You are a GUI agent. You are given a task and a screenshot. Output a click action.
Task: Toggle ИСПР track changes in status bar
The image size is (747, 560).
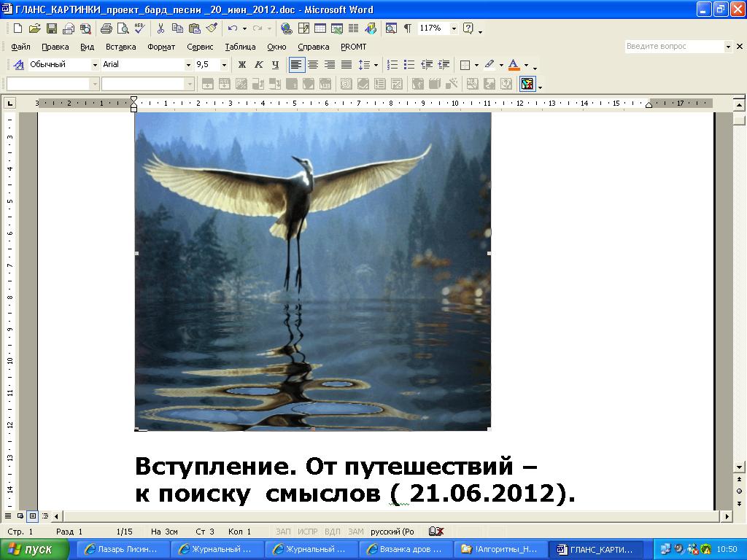click(307, 532)
